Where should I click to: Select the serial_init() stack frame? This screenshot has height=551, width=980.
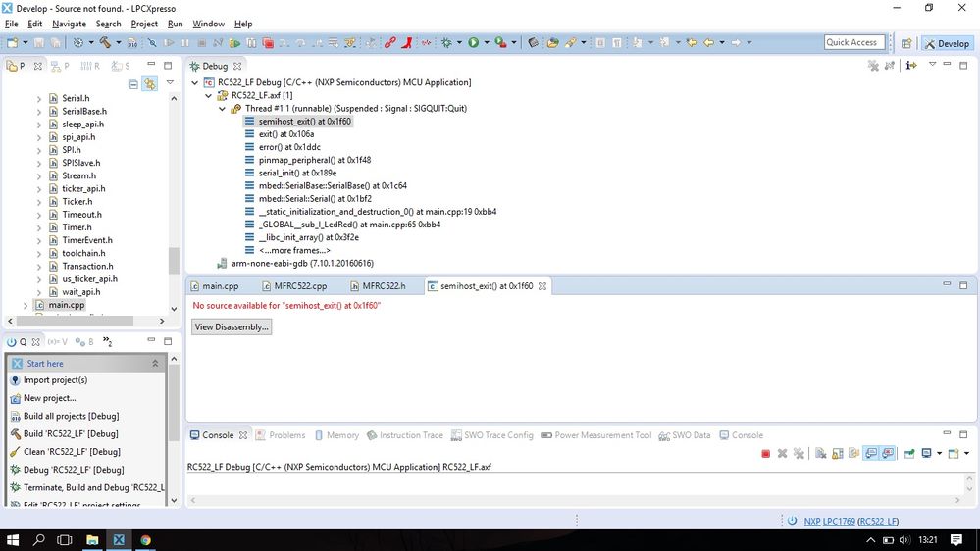(297, 174)
